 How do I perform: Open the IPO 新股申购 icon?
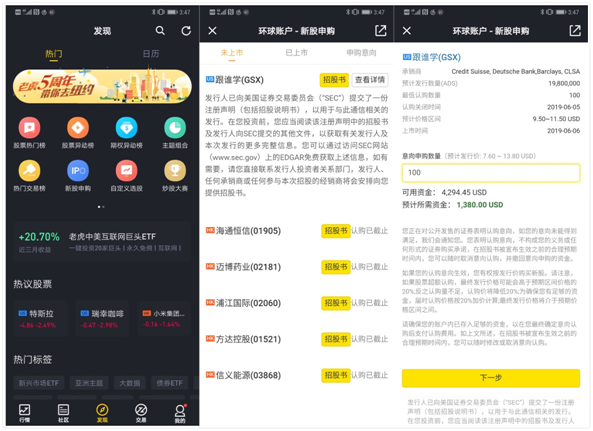[78, 171]
